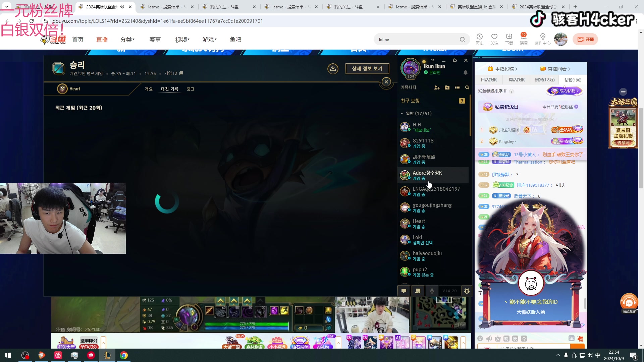Search the friends list

point(467,87)
